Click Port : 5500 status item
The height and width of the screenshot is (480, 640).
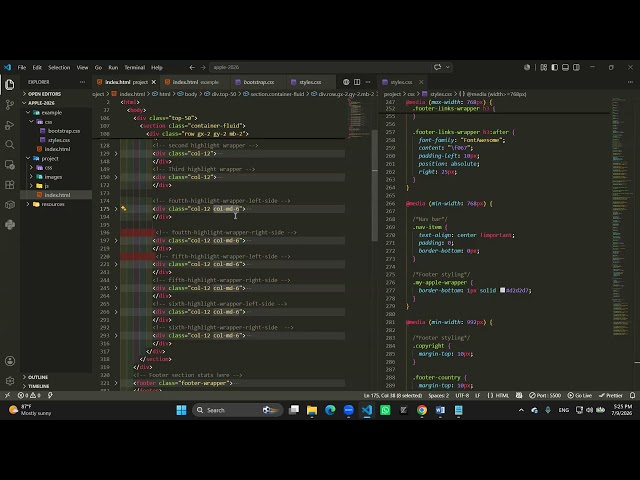pyautogui.click(x=545, y=395)
